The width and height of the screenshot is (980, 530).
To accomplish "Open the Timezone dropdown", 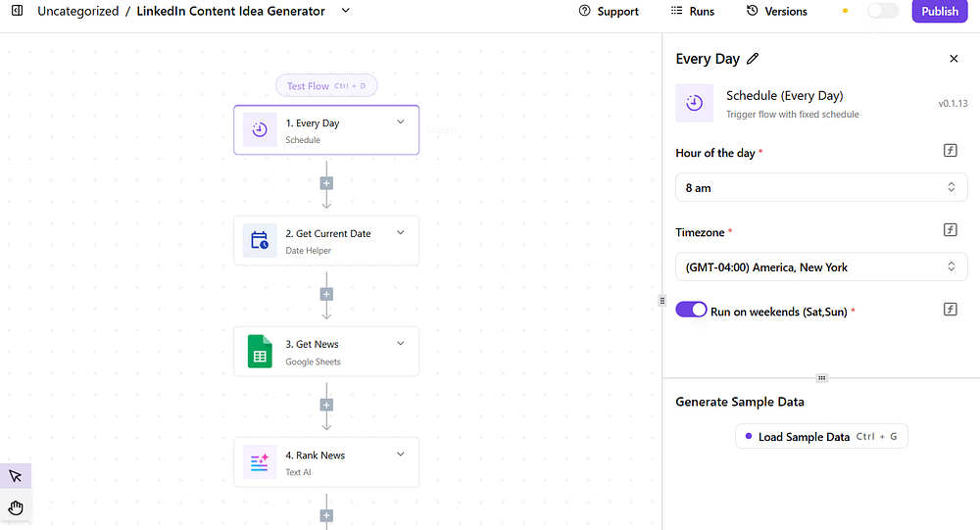I will click(x=821, y=266).
